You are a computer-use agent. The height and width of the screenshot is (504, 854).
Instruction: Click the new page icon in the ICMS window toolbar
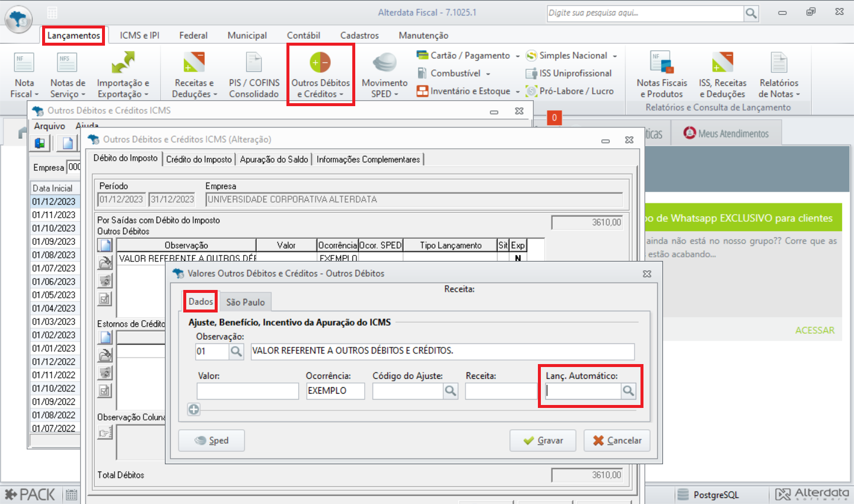click(x=68, y=143)
